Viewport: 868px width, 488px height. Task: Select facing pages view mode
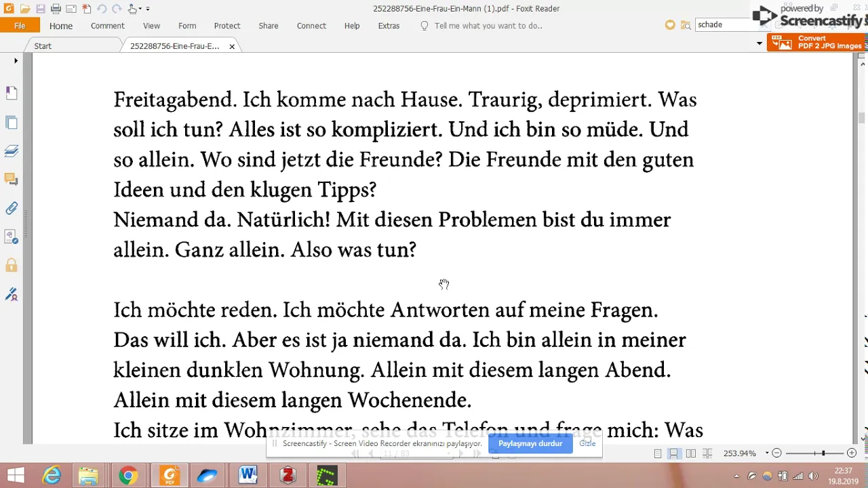click(691, 453)
